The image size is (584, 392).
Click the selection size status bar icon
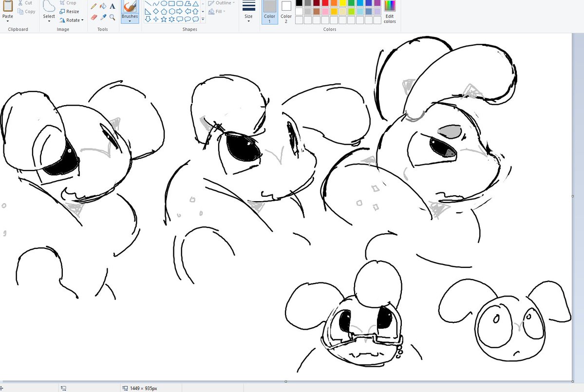click(63, 388)
